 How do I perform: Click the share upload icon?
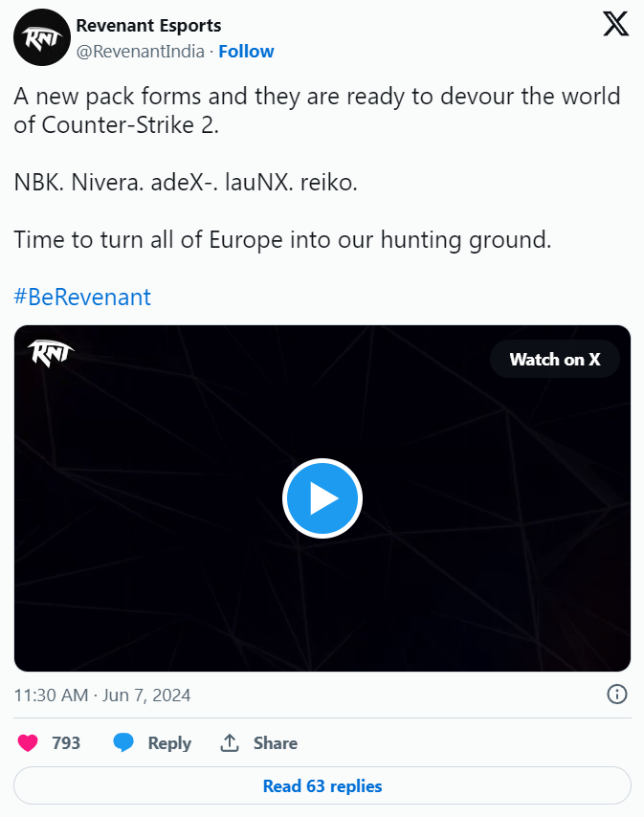pos(230,743)
